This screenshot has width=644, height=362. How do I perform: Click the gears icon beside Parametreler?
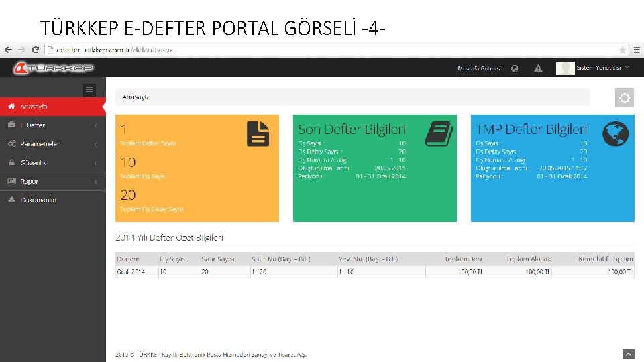[11, 143]
